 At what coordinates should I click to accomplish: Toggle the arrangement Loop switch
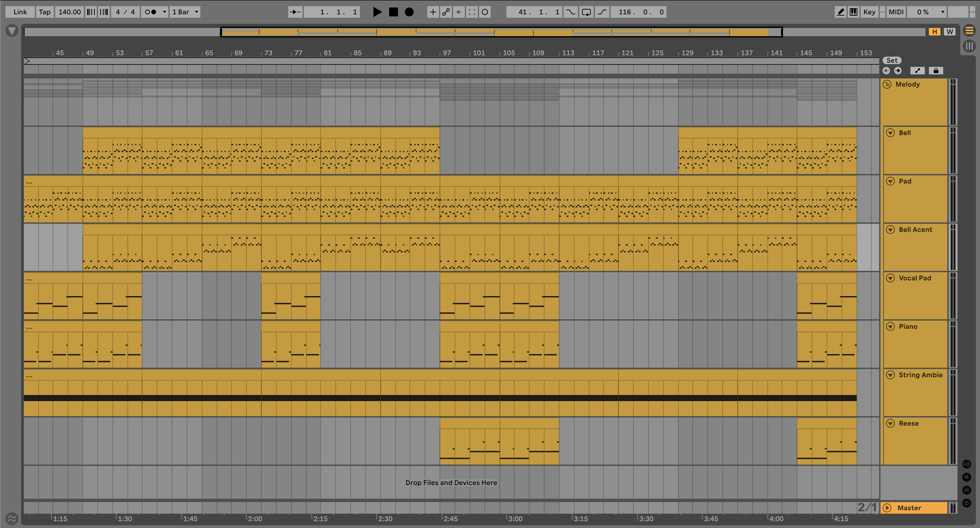586,12
